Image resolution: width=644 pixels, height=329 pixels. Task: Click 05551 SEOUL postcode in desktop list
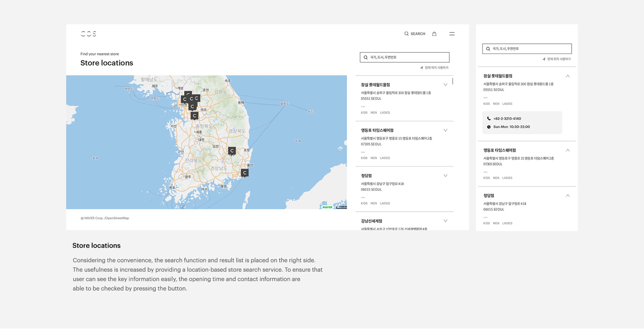pos(371,99)
